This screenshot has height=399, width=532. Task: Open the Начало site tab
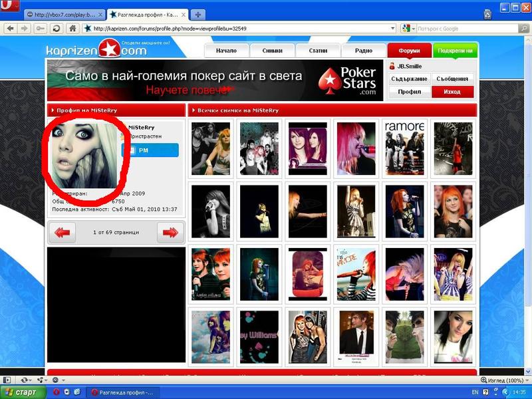[226, 51]
